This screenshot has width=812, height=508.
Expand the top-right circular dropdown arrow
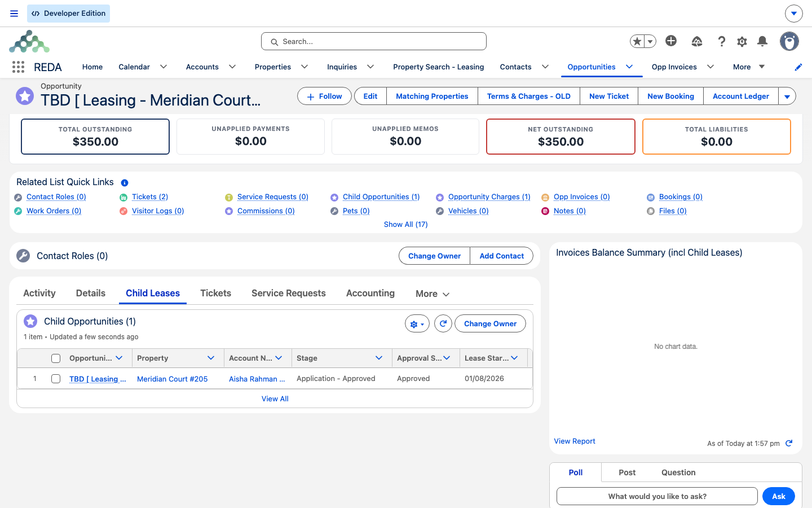(793, 13)
